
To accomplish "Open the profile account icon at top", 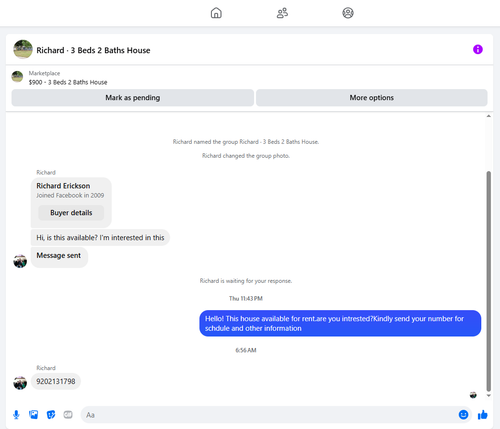I will point(348,13).
